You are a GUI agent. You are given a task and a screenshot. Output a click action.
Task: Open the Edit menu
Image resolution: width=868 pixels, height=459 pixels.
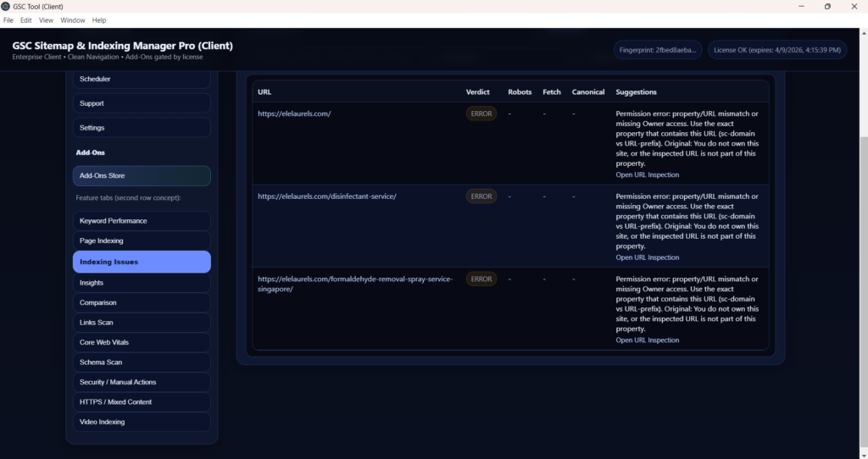pos(26,19)
